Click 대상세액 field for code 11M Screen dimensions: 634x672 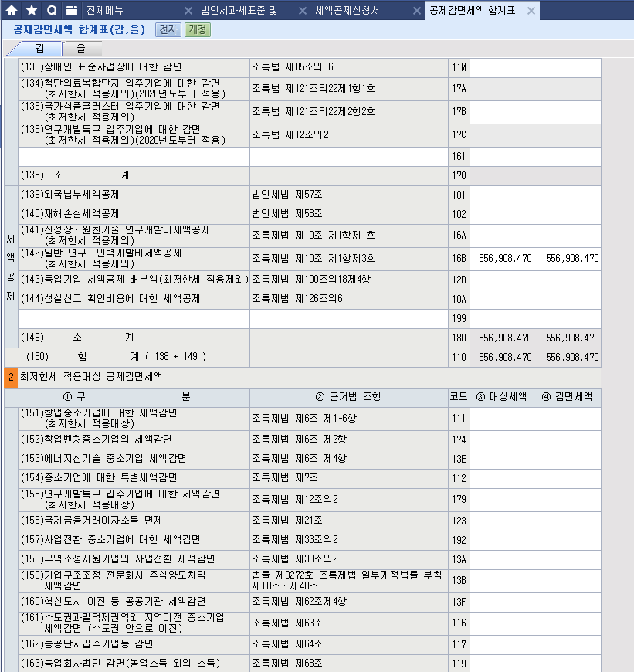click(x=502, y=67)
